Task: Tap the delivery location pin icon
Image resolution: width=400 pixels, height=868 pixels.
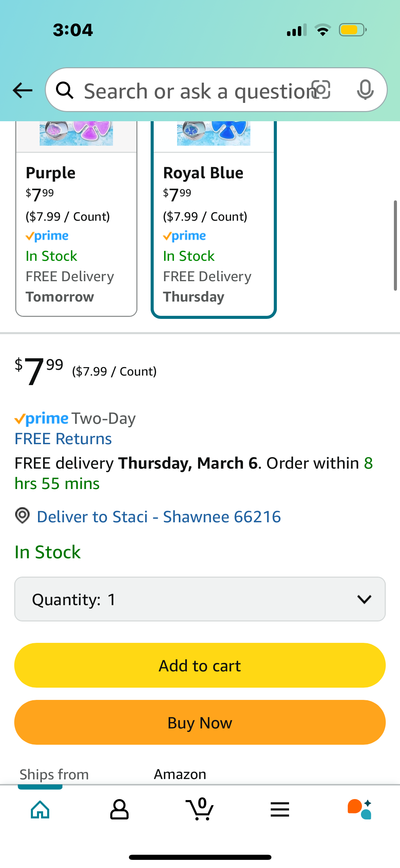Action: [x=22, y=516]
